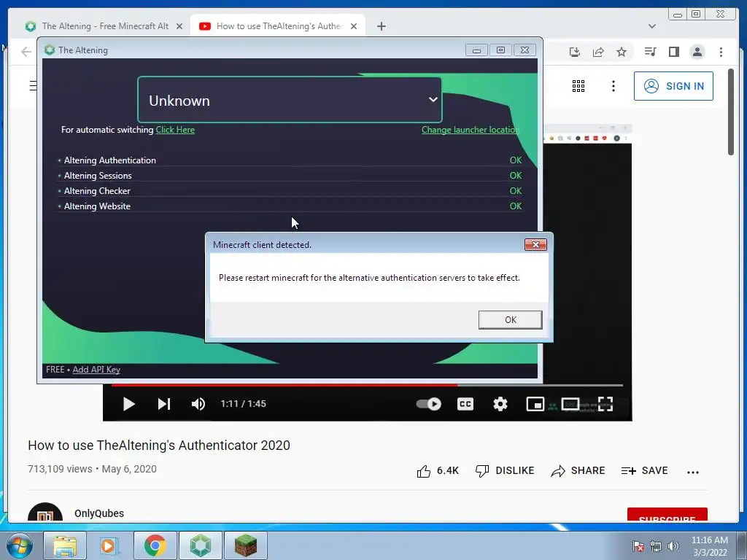
Task: Share the video
Action: (x=578, y=470)
